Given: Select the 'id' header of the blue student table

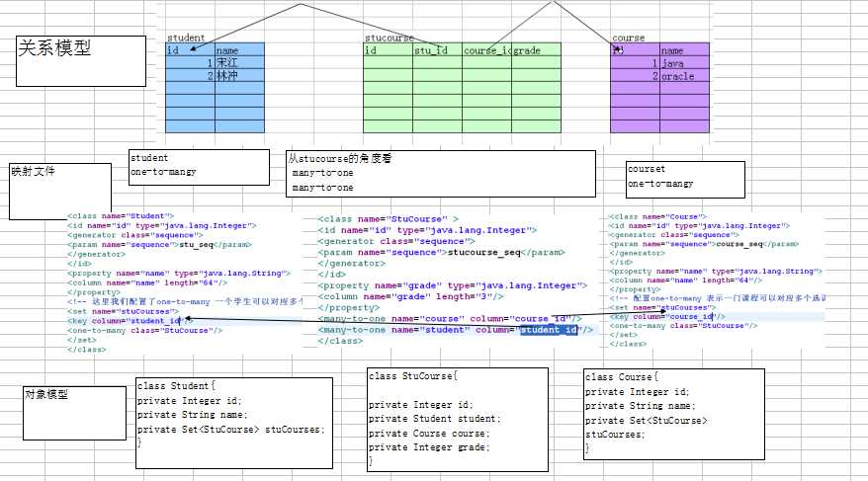Looking at the screenshot, I should click(190, 49).
